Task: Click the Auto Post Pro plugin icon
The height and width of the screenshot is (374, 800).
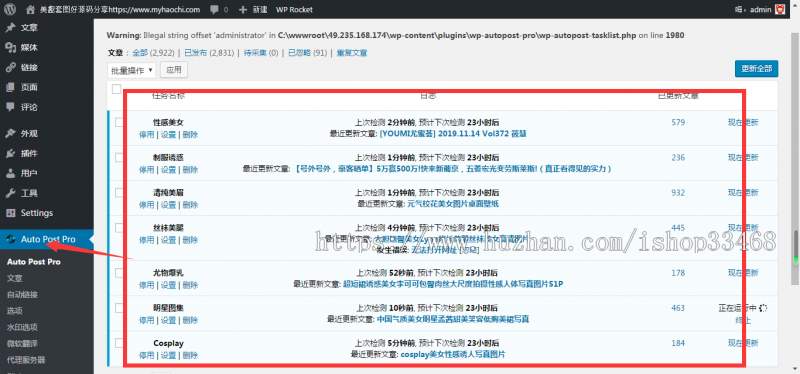Action: coord(10,239)
